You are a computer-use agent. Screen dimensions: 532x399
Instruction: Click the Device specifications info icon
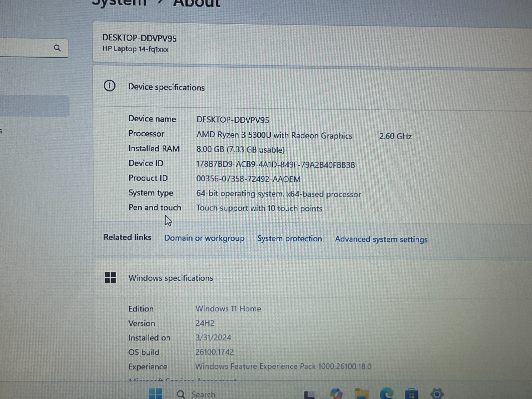pos(109,86)
